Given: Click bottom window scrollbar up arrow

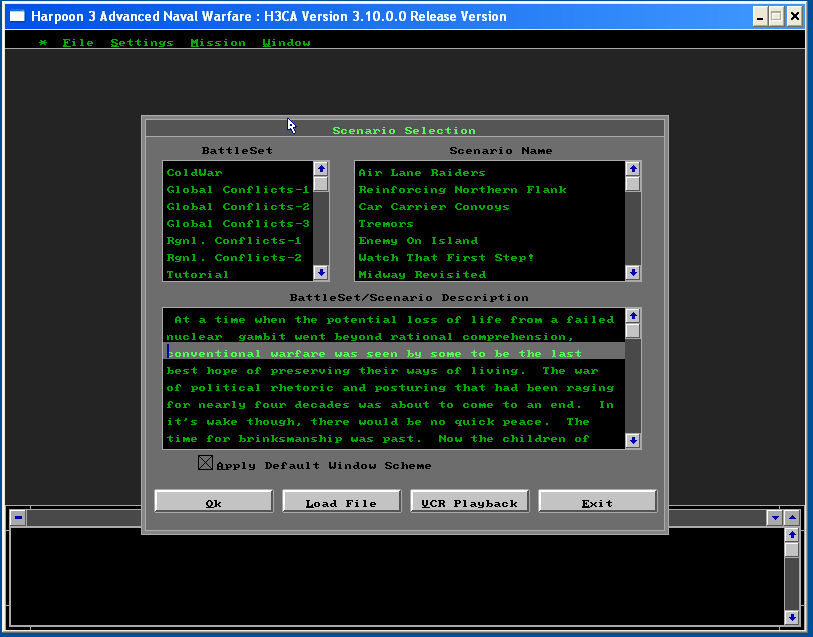Looking at the screenshot, I should (x=792, y=535).
